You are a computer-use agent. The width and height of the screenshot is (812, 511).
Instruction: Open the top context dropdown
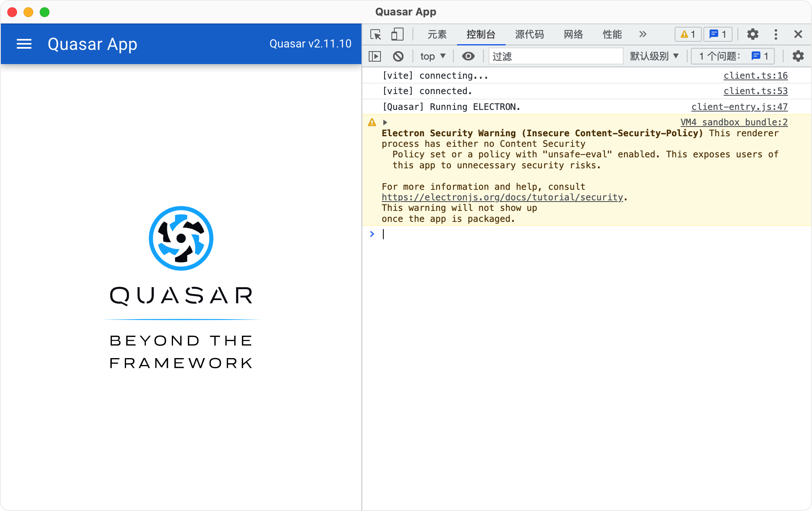pos(432,56)
